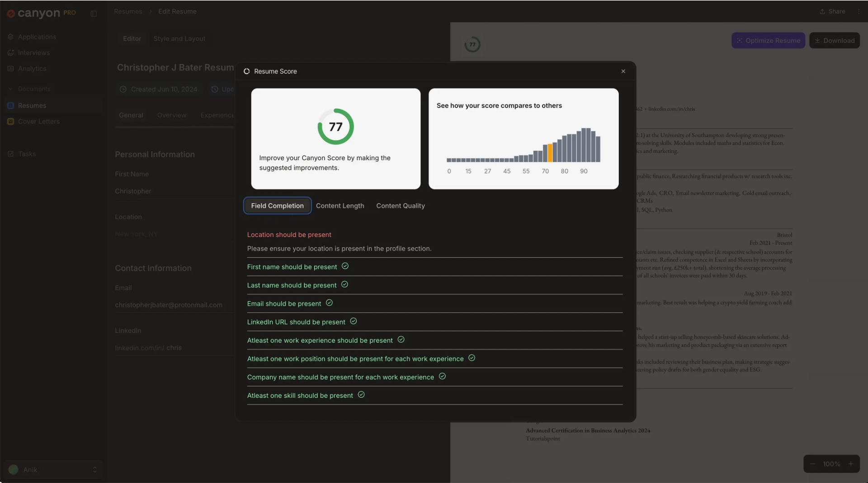The width and height of the screenshot is (868, 483).
Task: Click 'Atleast one skill should be present' text
Action: coord(300,395)
